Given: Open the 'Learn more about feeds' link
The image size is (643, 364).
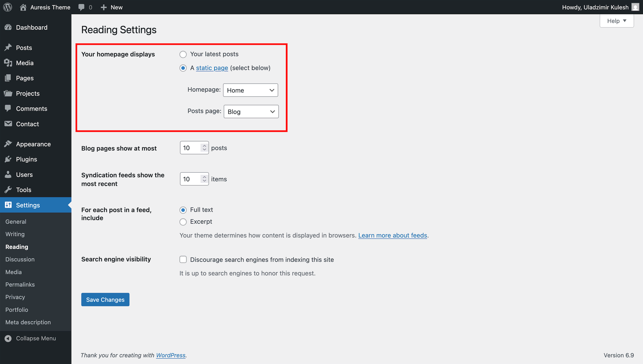Looking at the screenshot, I should pos(393,235).
